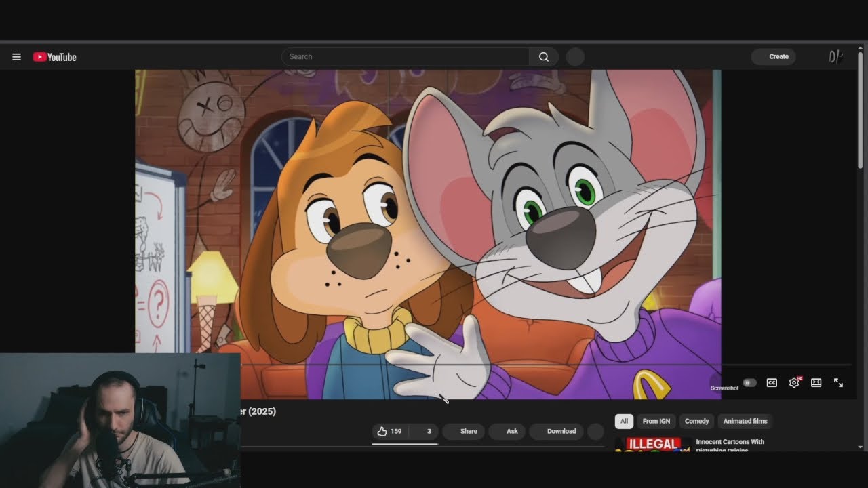868x488 pixels.
Task: Click the round voice search button
Action: point(575,57)
